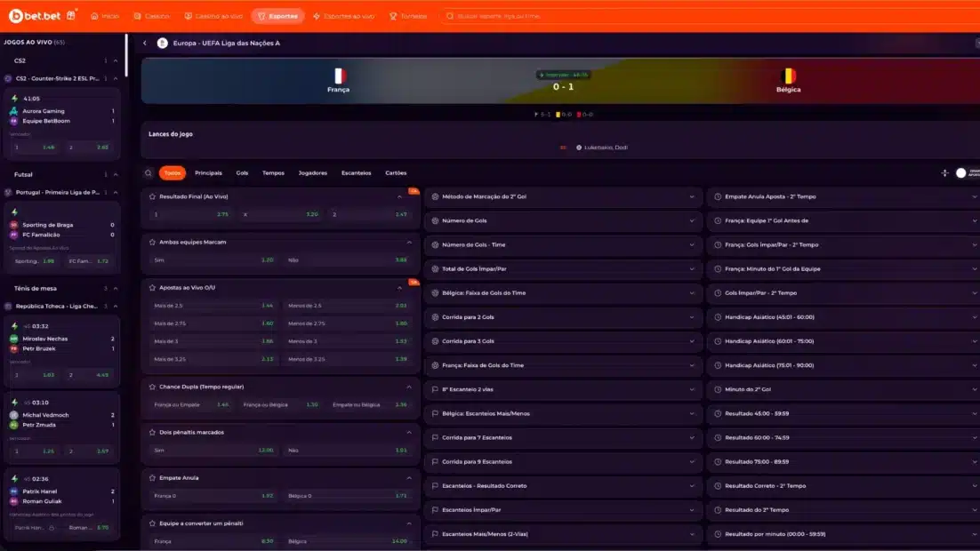The image size is (980, 551).
Task: Favorite Dois pênaltis marcados star
Action: 152,432
